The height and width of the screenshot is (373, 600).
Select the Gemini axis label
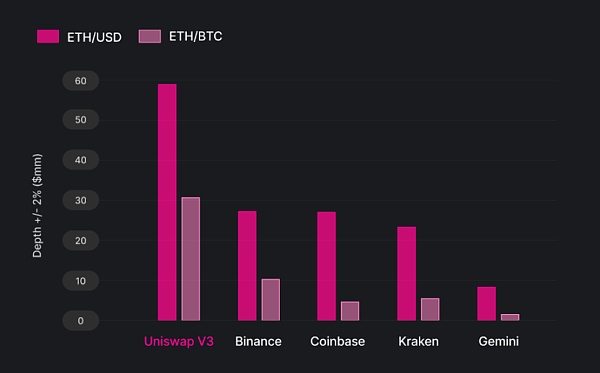(499, 341)
